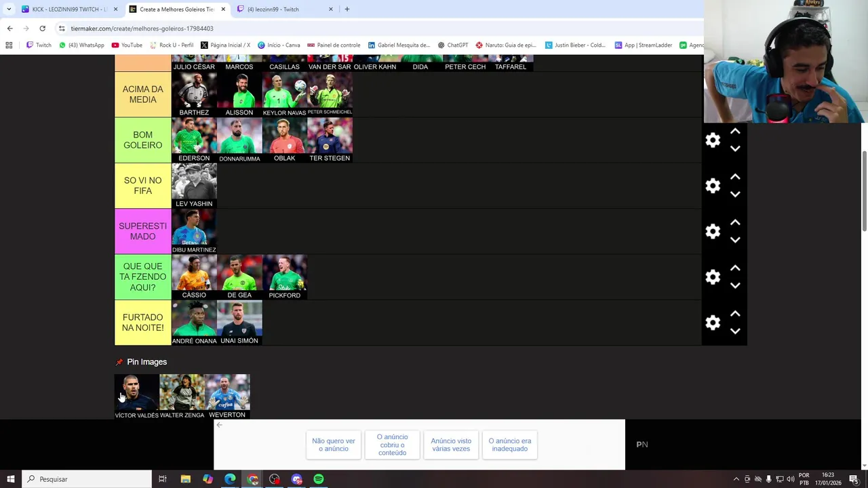Click De Gea goalkeeper image

[239, 277]
